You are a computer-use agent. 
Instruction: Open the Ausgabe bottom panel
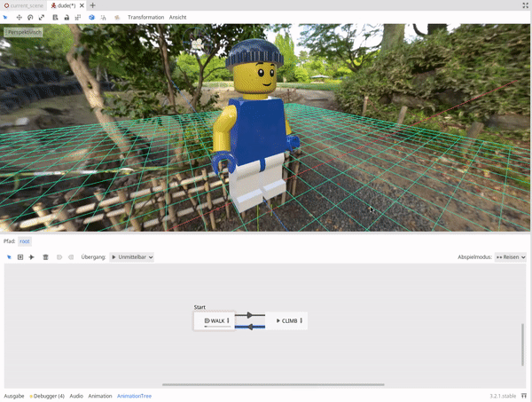click(14, 396)
